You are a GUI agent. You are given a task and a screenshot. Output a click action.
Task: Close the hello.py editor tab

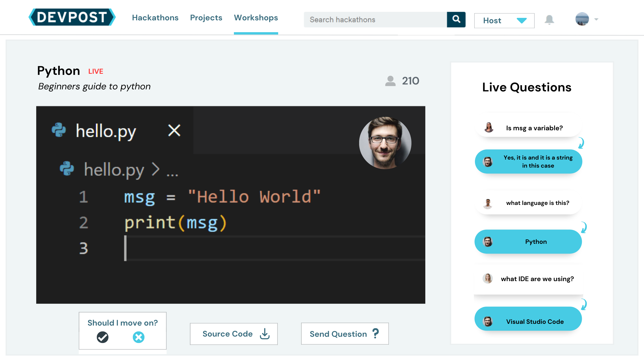pyautogui.click(x=174, y=130)
